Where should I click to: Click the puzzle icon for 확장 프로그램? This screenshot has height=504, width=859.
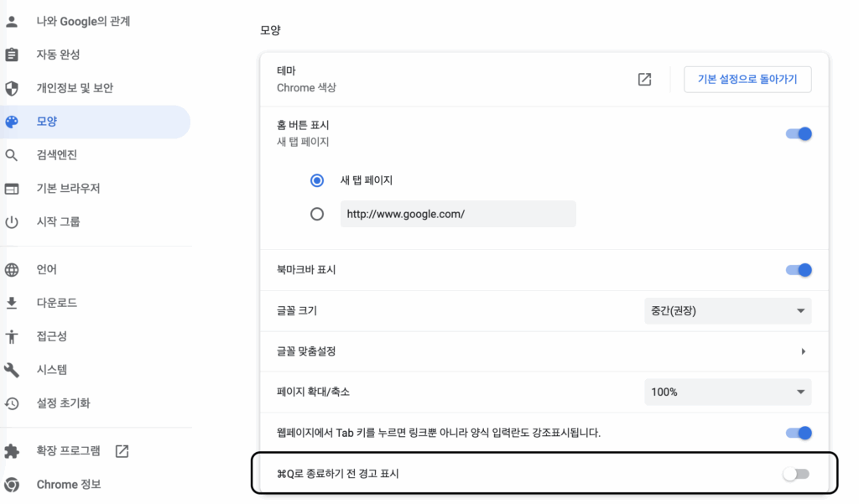(12, 451)
